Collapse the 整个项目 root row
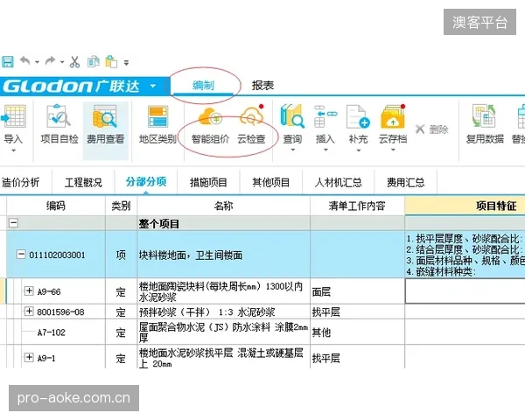This screenshot has height=420, width=525. 13,223
